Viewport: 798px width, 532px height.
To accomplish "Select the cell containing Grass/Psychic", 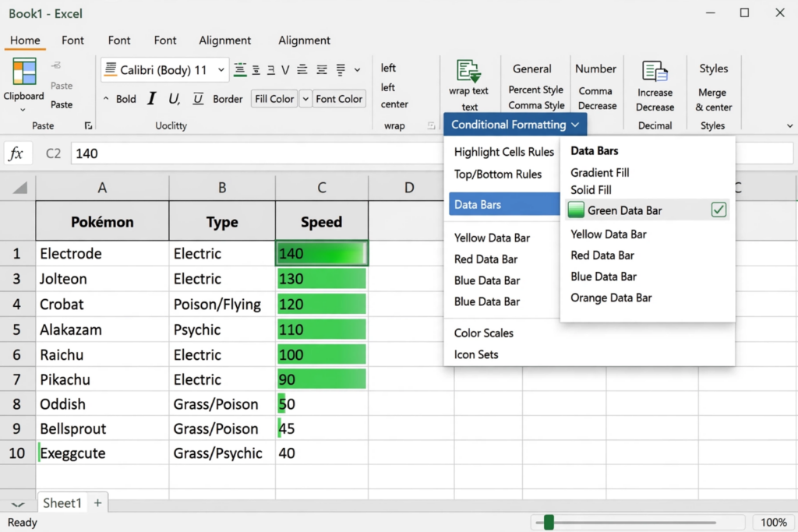I will point(222,453).
